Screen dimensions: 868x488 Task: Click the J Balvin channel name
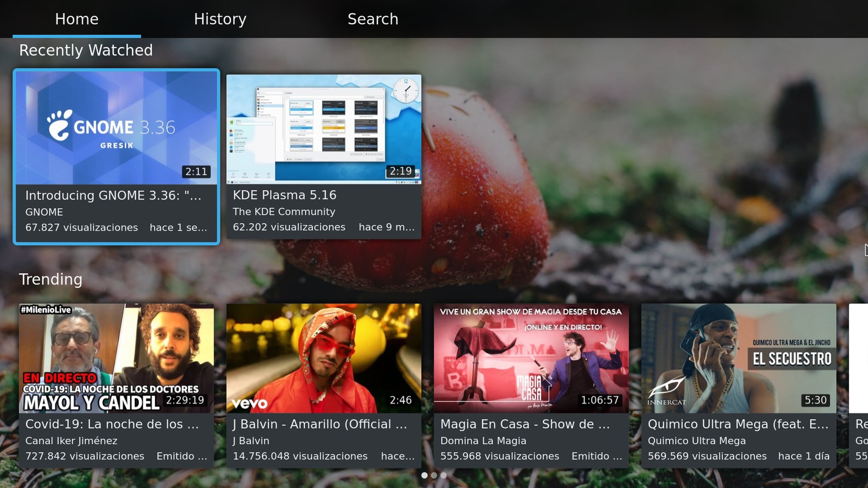click(x=250, y=440)
